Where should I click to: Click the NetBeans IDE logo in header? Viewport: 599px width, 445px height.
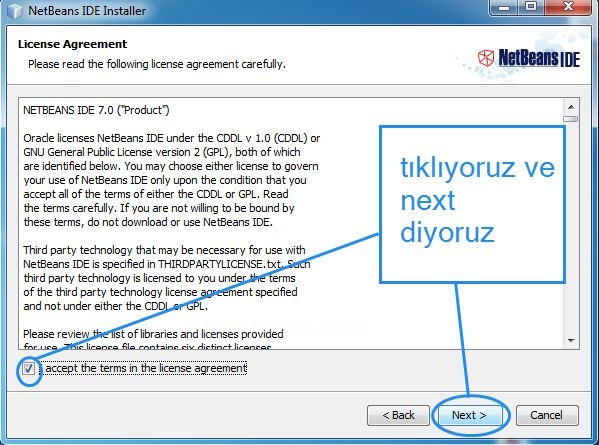(x=529, y=58)
